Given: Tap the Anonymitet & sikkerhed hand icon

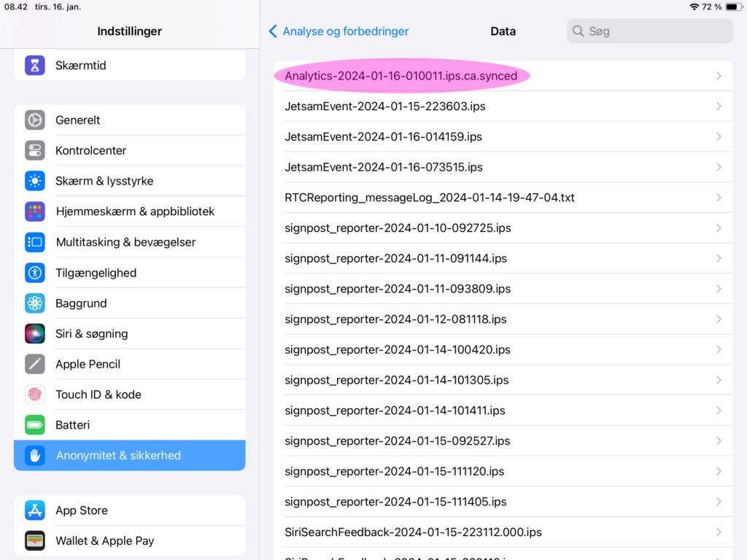Looking at the screenshot, I should click(x=35, y=456).
